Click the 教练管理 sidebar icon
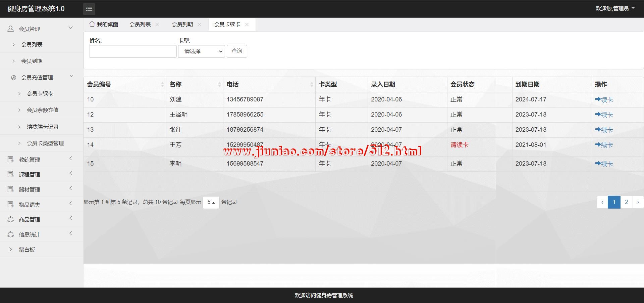644x303 pixels. 11,160
